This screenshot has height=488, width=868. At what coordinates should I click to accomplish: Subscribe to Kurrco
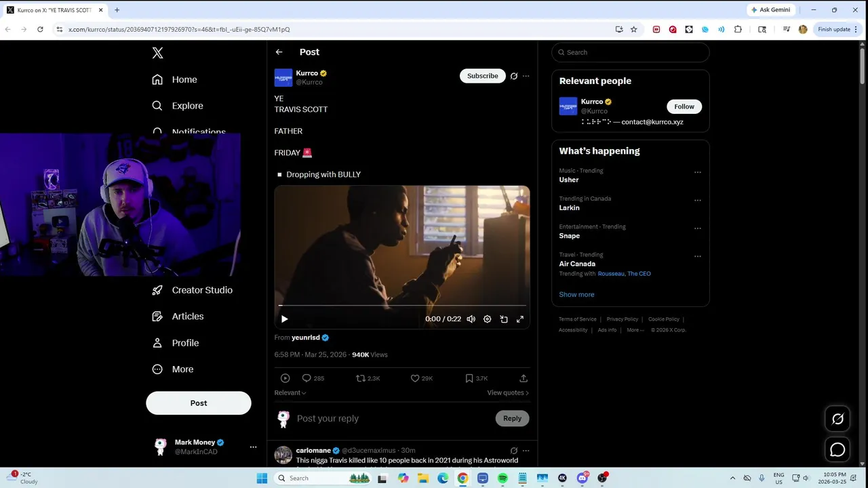483,76
